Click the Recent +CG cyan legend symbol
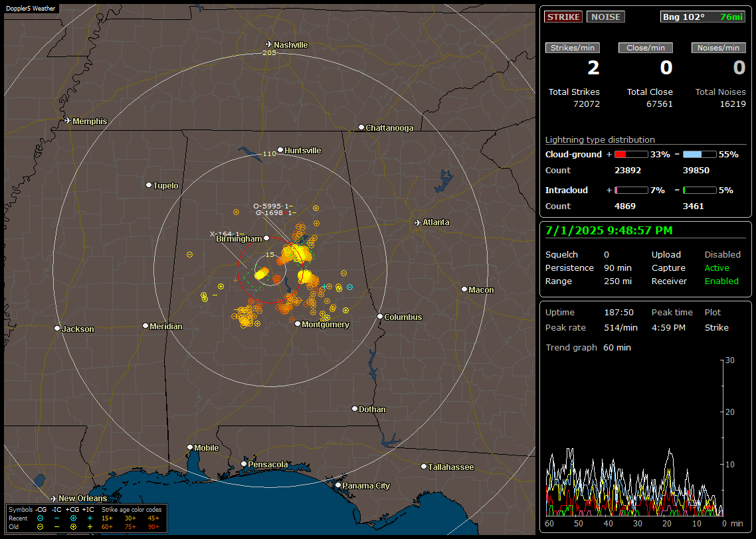 [73, 518]
